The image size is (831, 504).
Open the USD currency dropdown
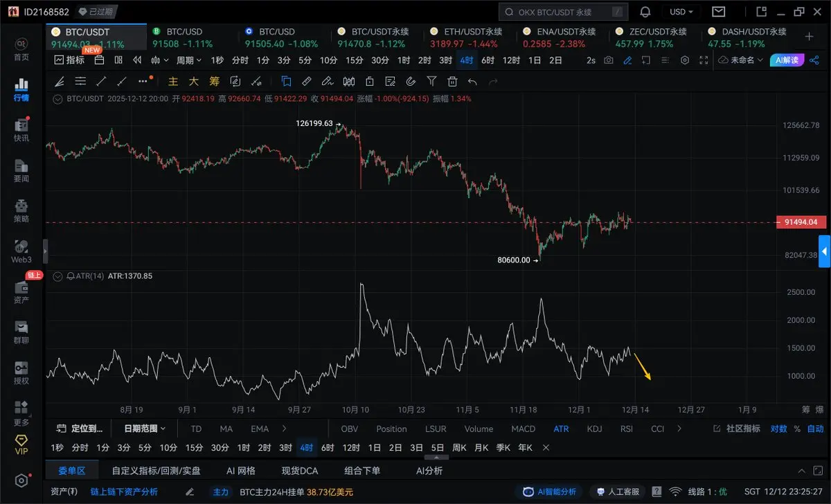click(x=681, y=12)
